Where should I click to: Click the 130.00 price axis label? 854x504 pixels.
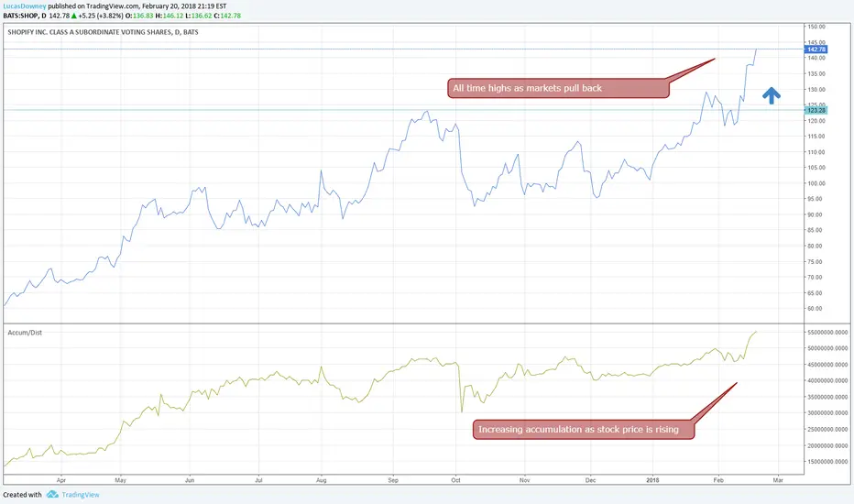tap(816, 90)
